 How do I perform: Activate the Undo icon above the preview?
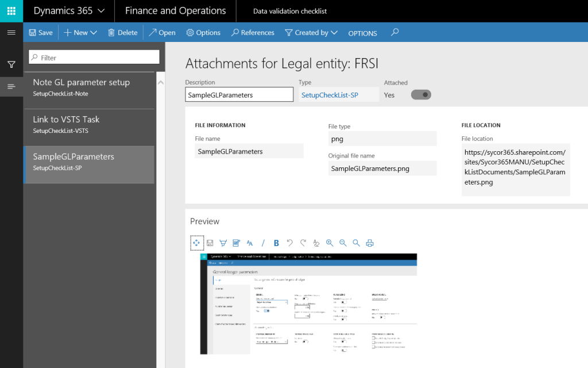[x=289, y=243]
